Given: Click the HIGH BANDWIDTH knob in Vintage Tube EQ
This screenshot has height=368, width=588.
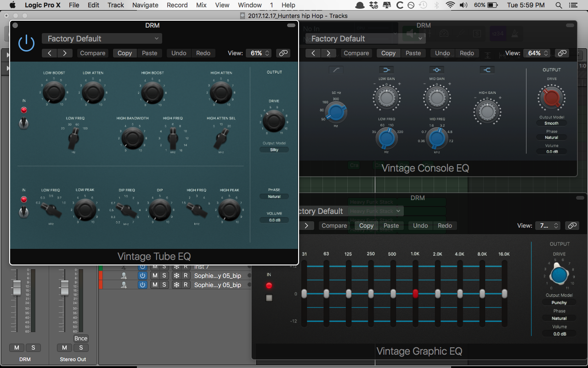Looking at the screenshot, I should pyautogui.click(x=133, y=138).
